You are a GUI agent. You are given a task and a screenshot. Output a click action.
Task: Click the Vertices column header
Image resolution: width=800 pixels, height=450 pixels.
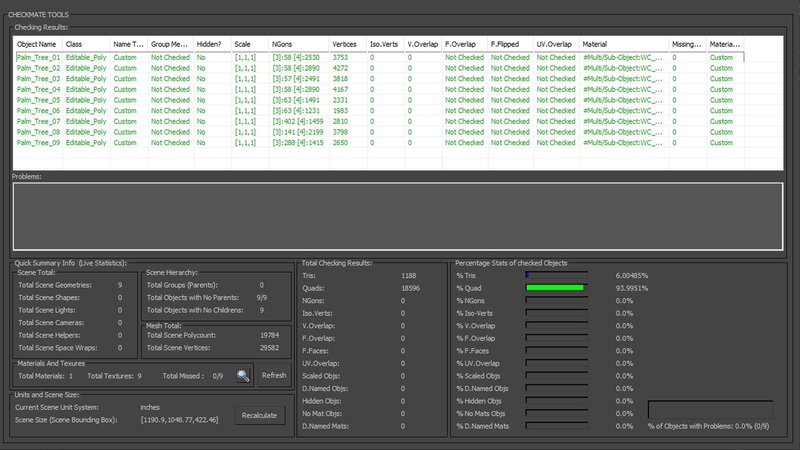pos(345,45)
